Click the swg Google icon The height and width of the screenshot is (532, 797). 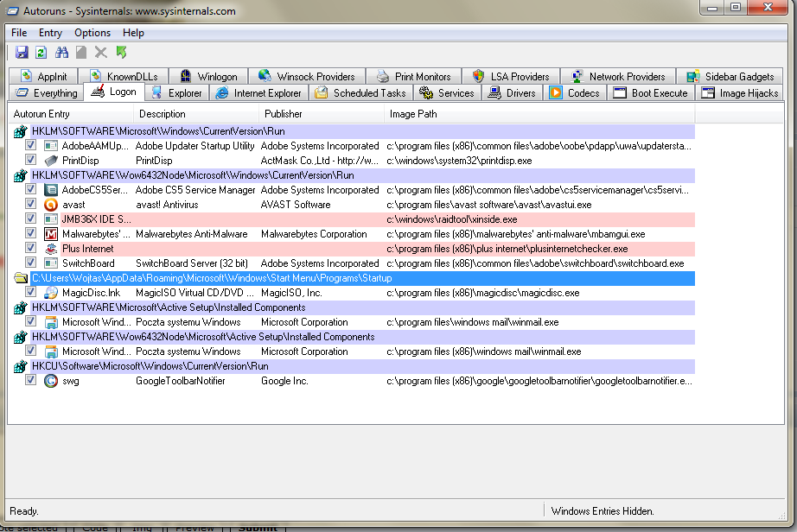click(51, 381)
